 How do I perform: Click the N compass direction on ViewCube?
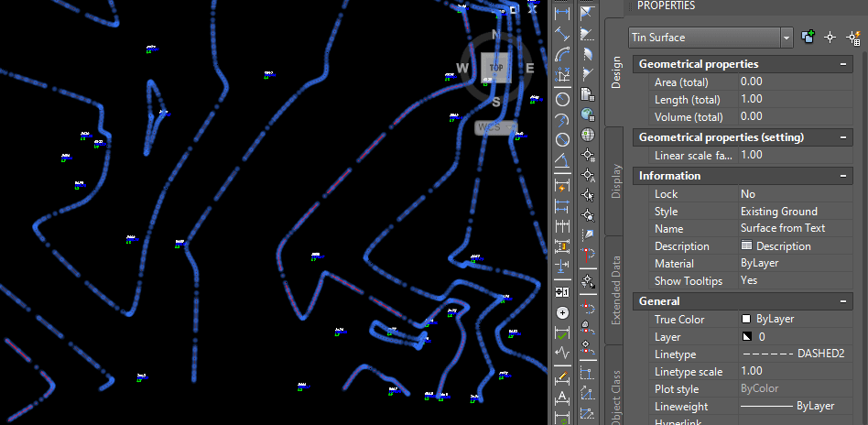[496, 35]
